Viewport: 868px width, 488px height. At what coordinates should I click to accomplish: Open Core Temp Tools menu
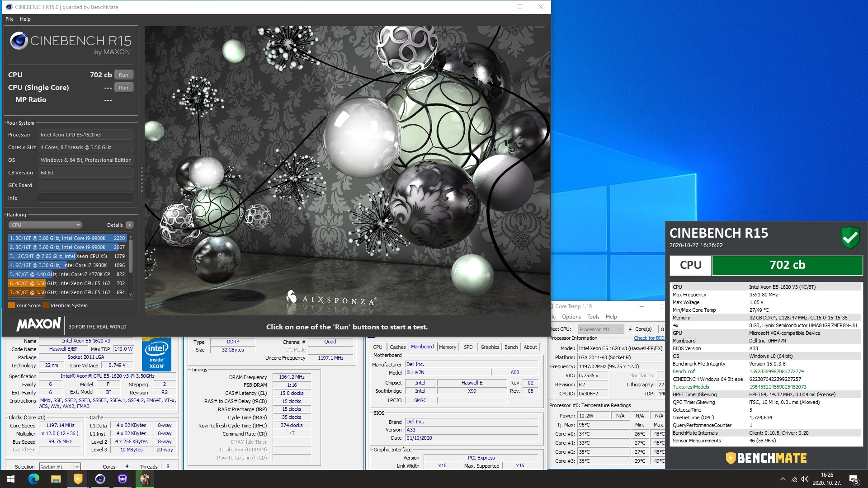point(593,317)
